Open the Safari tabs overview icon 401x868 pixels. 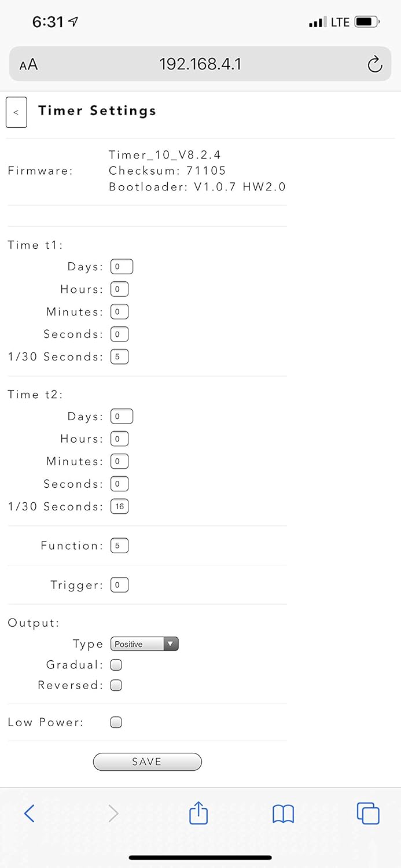pyautogui.click(x=368, y=813)
